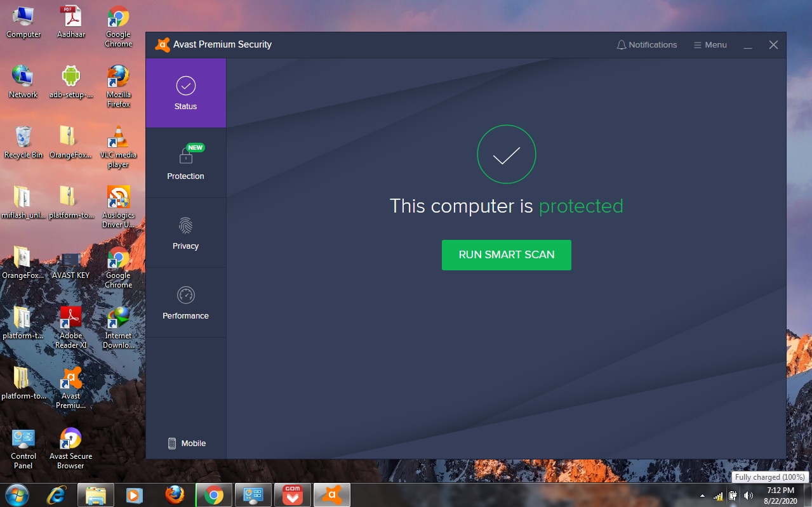Select the OrangeFox archive beside AVAST KEY
This screenshot has width=812, height=507.
(23, 263)
